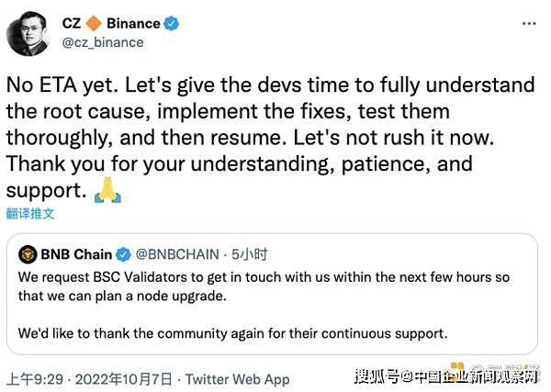This screenshot has width=551, height=392.
Task: Open quoted tweet about BSC Validators
Action: pos(274,286)
